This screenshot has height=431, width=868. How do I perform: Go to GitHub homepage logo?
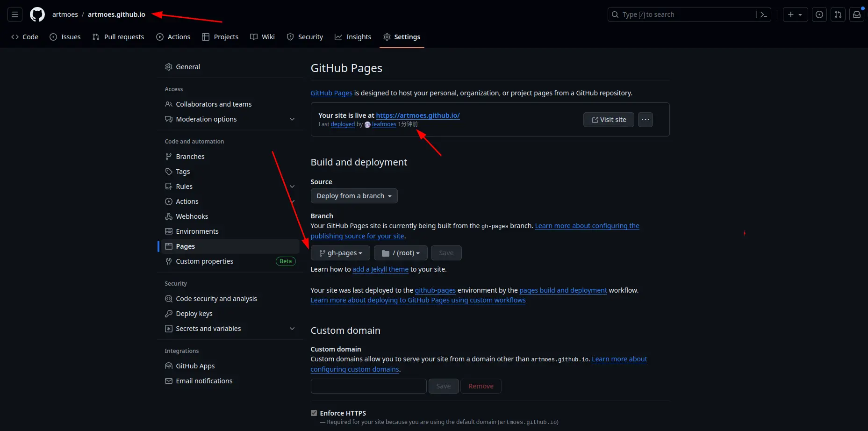coord(37,14)
